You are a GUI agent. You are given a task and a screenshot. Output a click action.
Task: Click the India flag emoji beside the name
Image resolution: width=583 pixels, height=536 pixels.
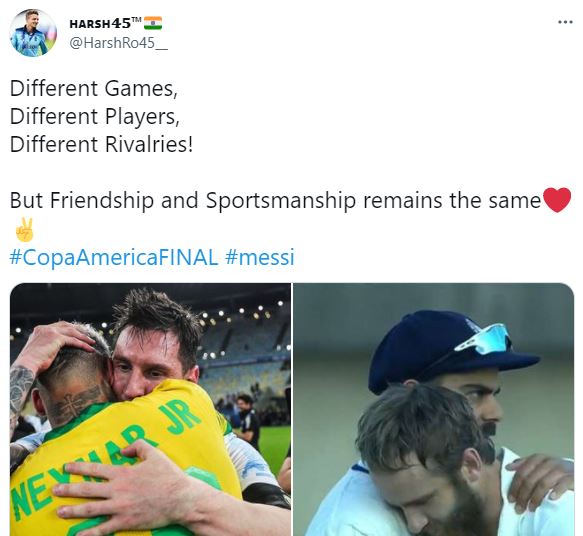click(x=153, y=23)
